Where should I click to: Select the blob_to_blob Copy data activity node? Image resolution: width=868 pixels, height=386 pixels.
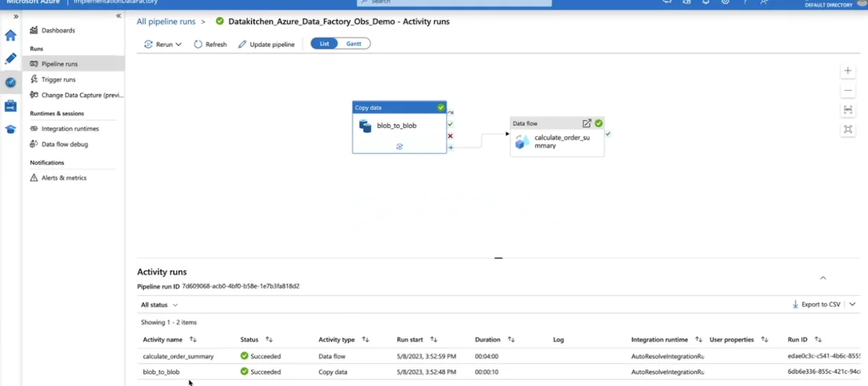(397, 126)
